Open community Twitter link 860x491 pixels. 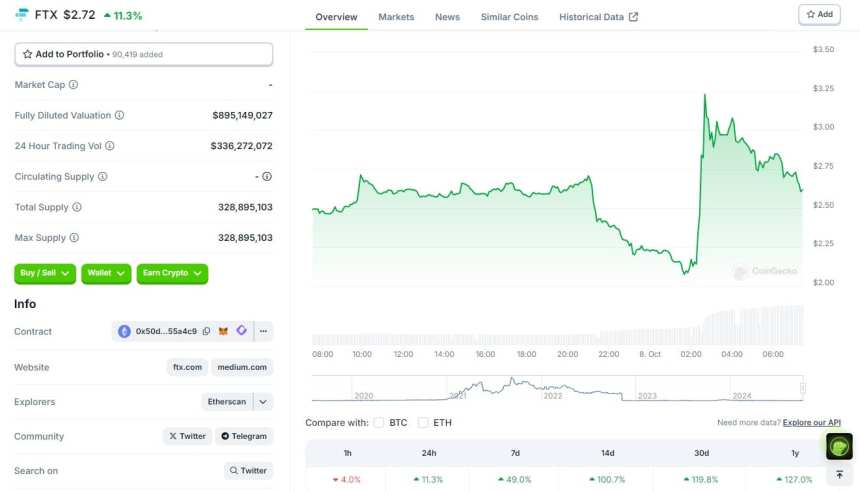click(187, 436)
